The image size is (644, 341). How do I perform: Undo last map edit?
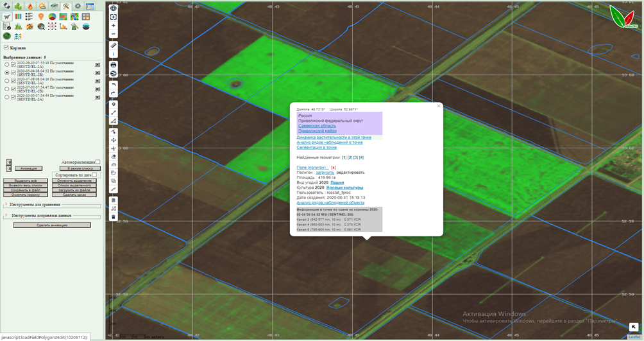click(x=114, y=85)
